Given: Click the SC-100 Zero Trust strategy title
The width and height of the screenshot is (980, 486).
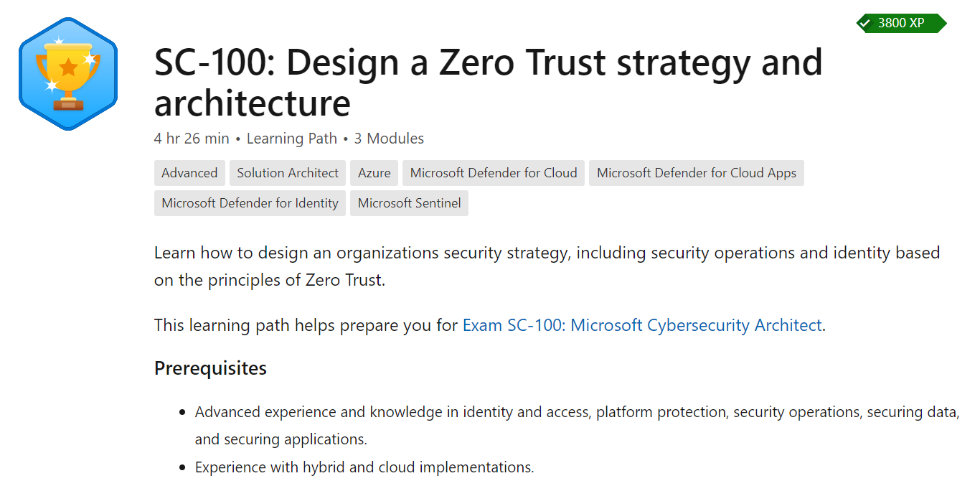Looking at the screenshot, I should (488, 83).
